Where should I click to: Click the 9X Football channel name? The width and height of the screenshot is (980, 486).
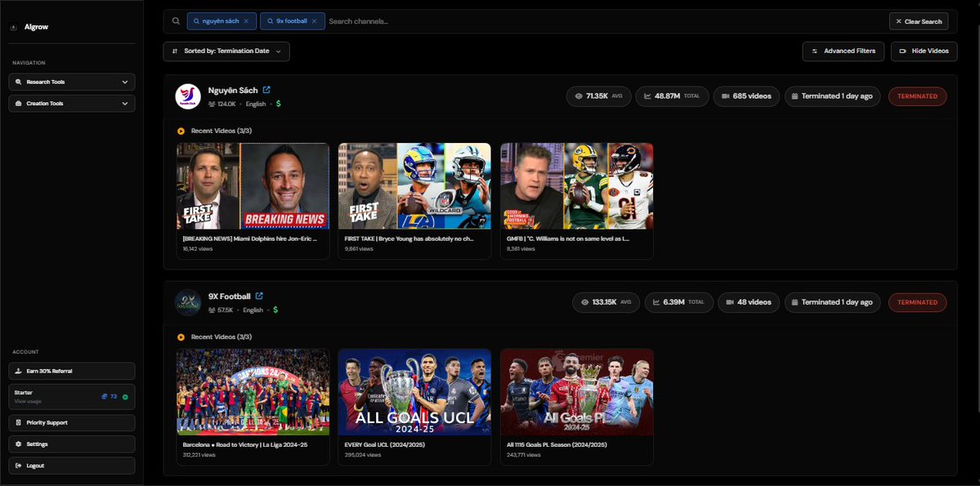tap(230, 297)
